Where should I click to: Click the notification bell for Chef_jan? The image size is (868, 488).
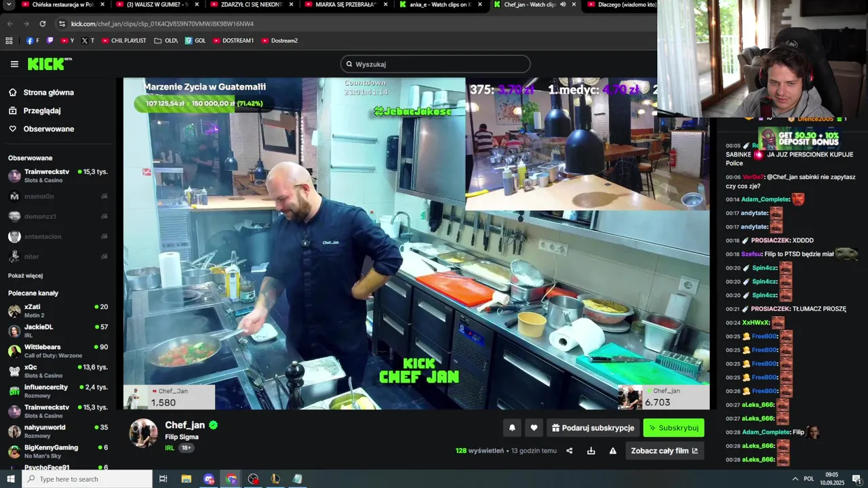(512, 428)
